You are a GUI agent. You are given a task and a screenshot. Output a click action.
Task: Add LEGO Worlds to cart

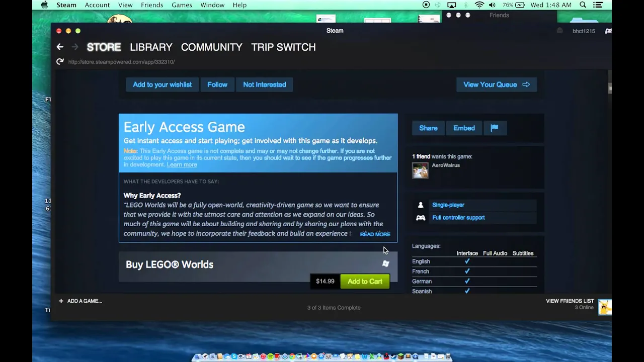(365, 282)
